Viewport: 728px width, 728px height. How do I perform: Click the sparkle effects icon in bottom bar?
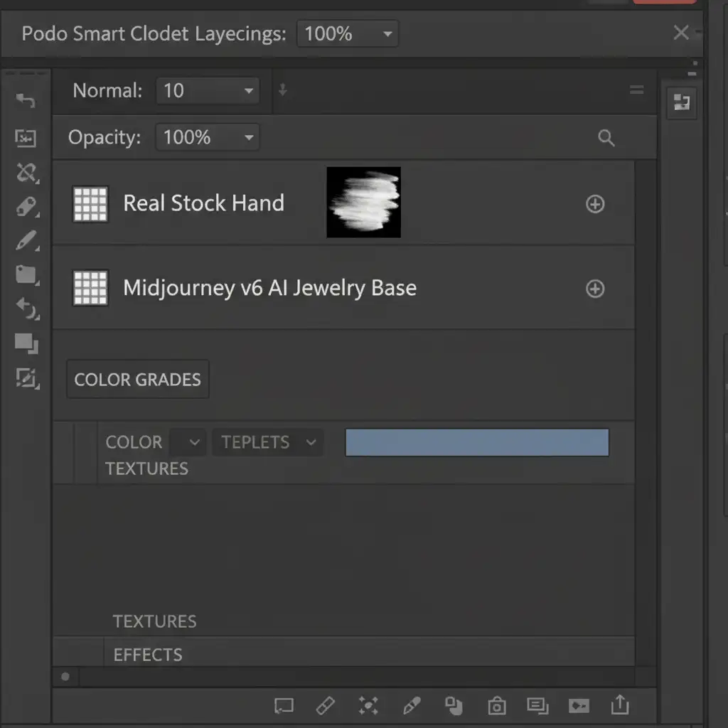[368, 705]
